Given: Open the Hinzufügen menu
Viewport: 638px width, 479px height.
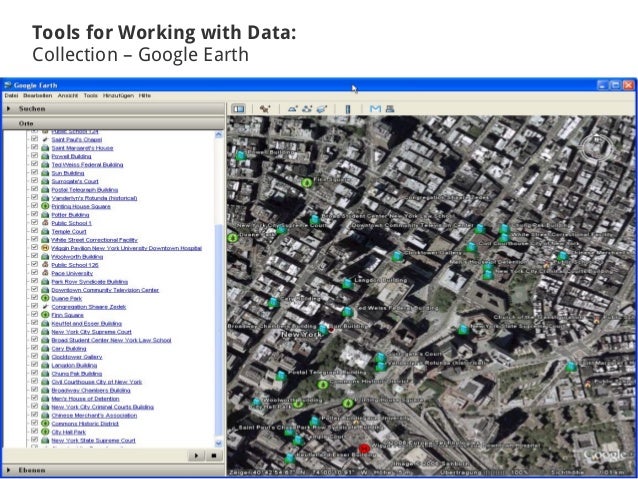Looking at the screenshot, I should click(x=118, y=96).
